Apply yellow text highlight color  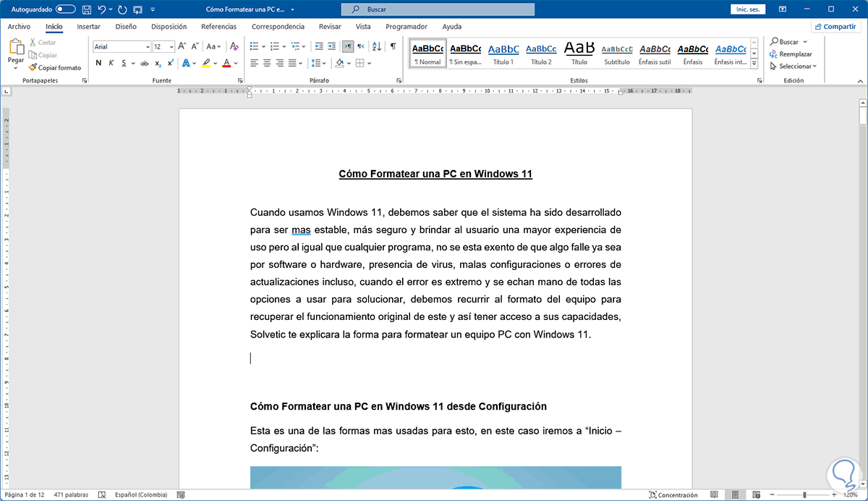(206, 63)
